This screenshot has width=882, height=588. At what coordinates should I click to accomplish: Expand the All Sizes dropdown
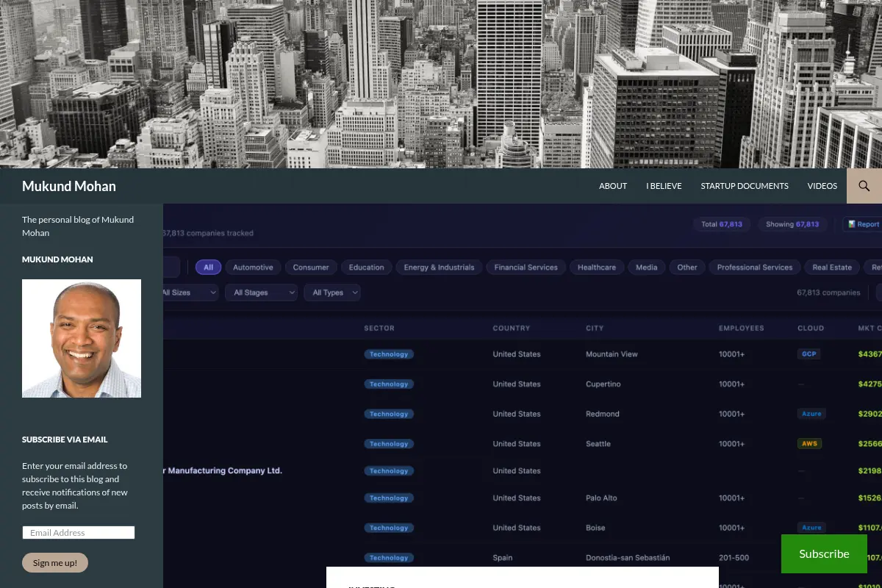190,293
